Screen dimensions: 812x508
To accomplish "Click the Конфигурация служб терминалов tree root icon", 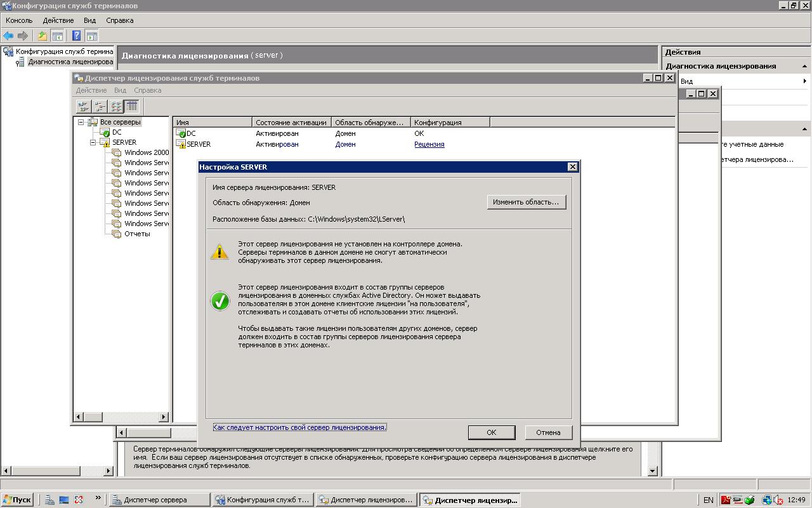I will tap(8, 51).
